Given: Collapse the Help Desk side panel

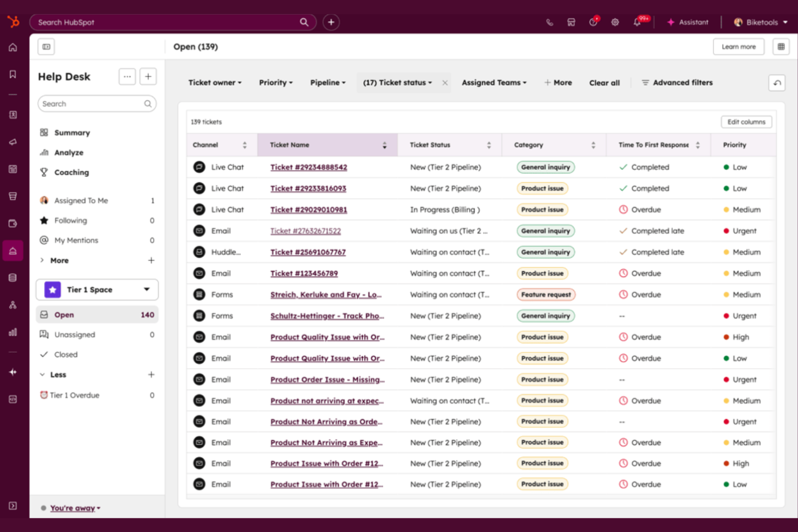Looking at the screenshot, I should tap(46, 47).
